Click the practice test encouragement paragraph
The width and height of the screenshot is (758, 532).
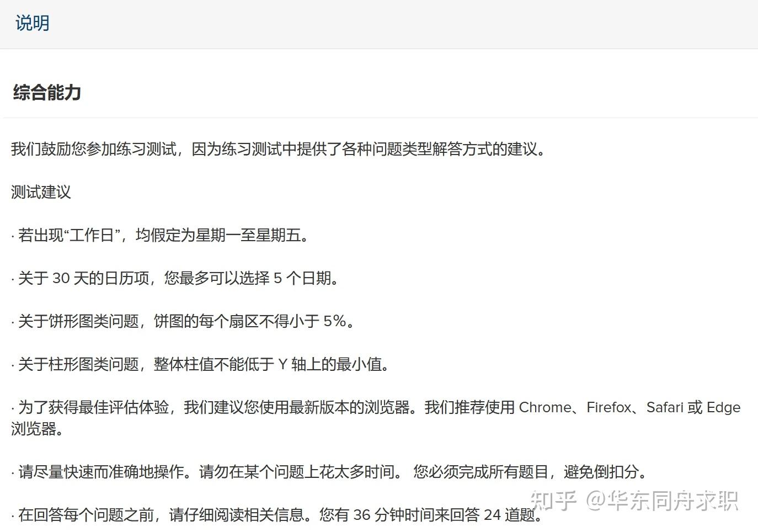pyautogui.click(x=276, y=148)
